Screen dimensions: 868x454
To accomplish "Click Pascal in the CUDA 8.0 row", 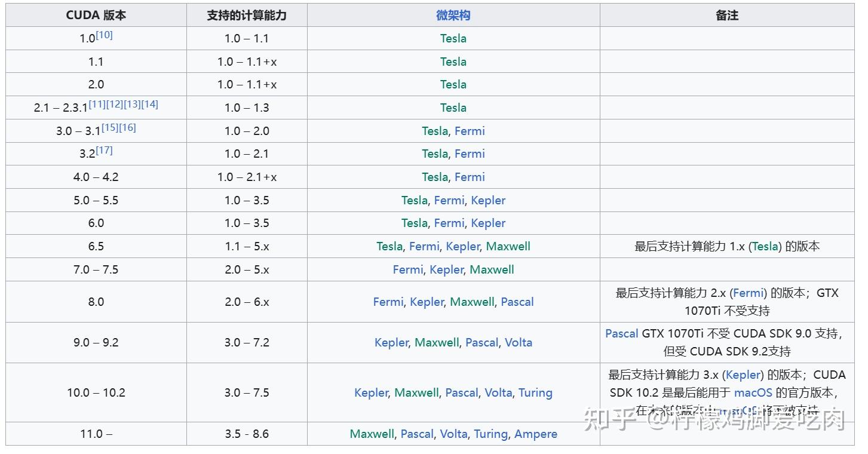I will [x=517, y=302].
